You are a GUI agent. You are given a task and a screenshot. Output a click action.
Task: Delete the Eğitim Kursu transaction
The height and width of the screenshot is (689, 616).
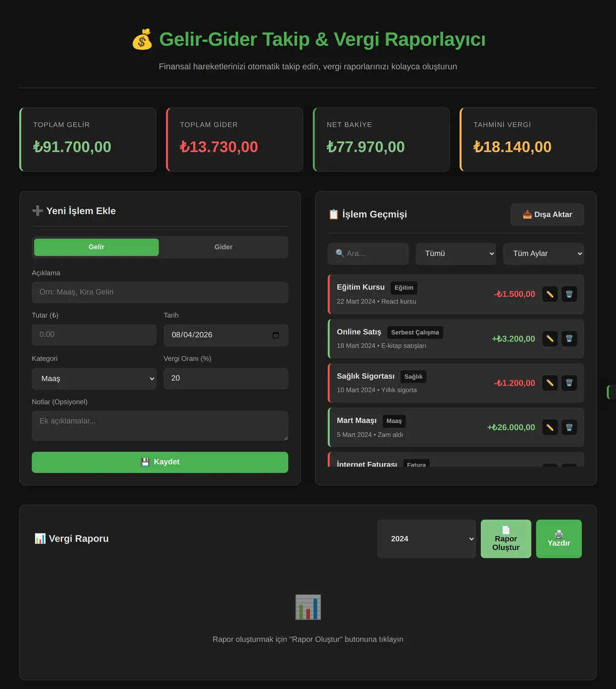point(569,294)
